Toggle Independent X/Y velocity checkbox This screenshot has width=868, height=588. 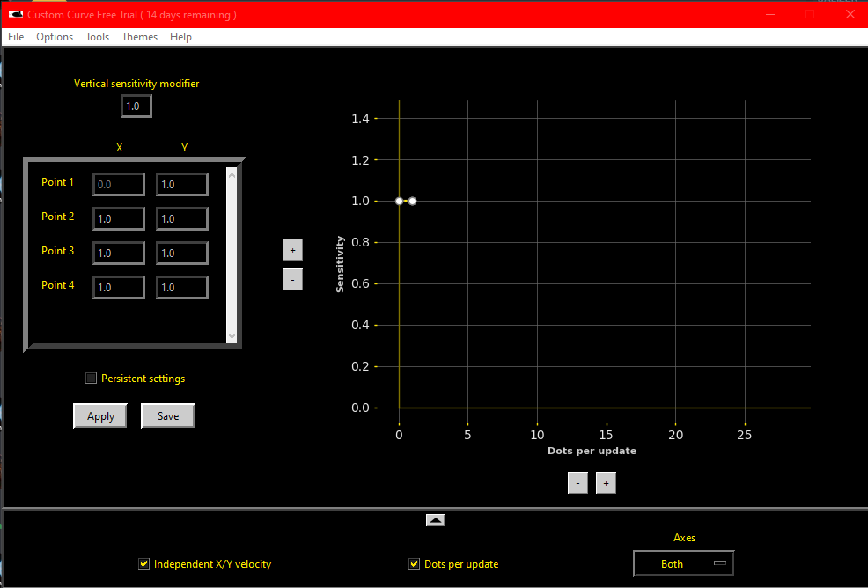(x=143, y=563)
